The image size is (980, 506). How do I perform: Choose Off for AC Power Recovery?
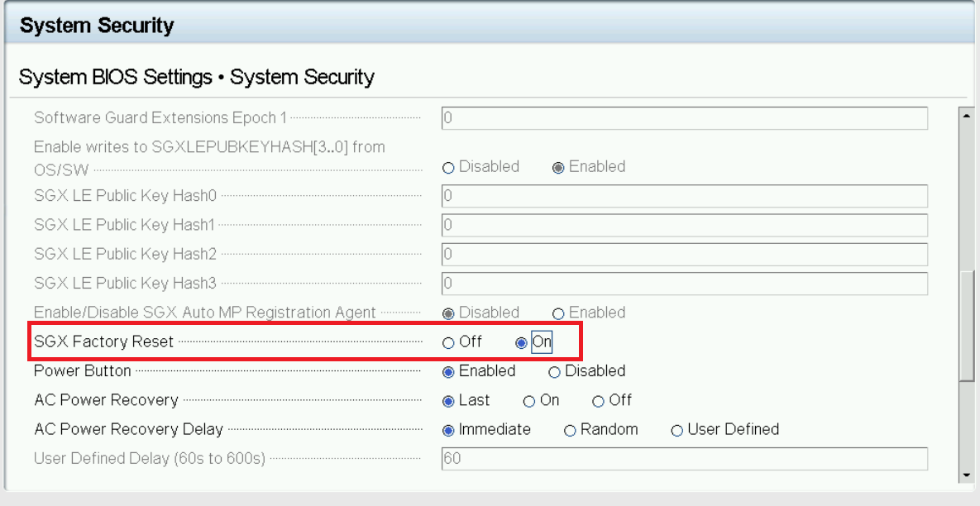pos(598,401)
